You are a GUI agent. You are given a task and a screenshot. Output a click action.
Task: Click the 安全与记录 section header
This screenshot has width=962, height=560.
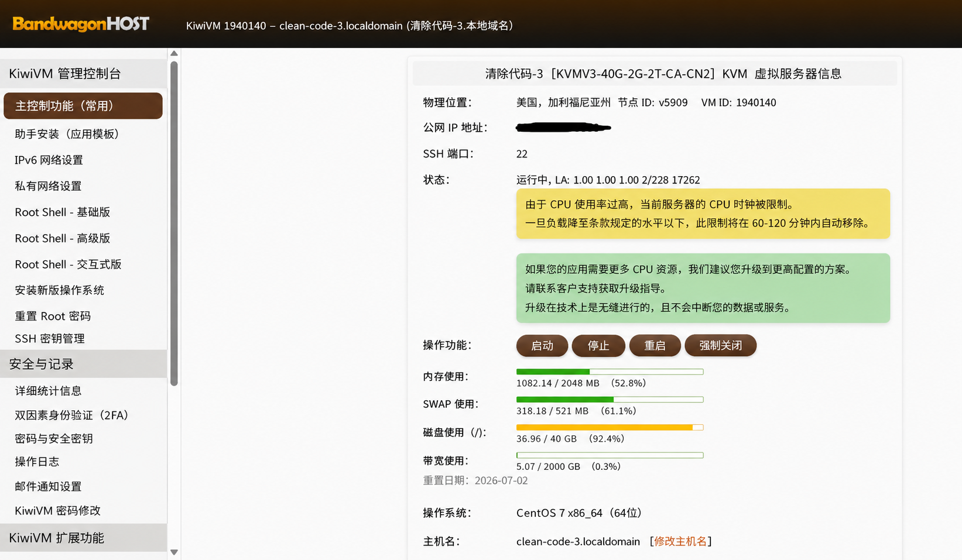click(83, 364)
